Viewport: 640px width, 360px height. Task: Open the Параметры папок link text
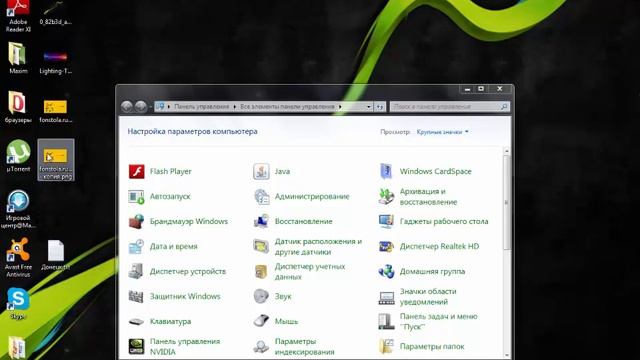432,347
